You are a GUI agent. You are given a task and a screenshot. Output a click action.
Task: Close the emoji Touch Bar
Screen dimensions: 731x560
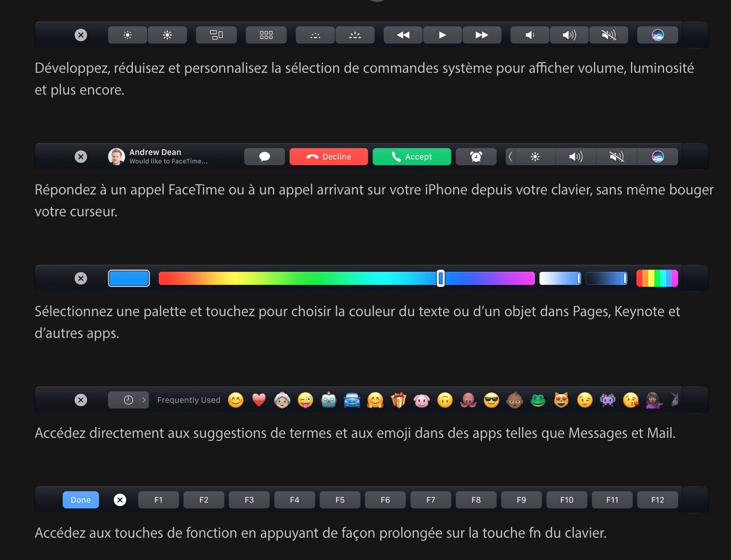(x=81, y=400)
